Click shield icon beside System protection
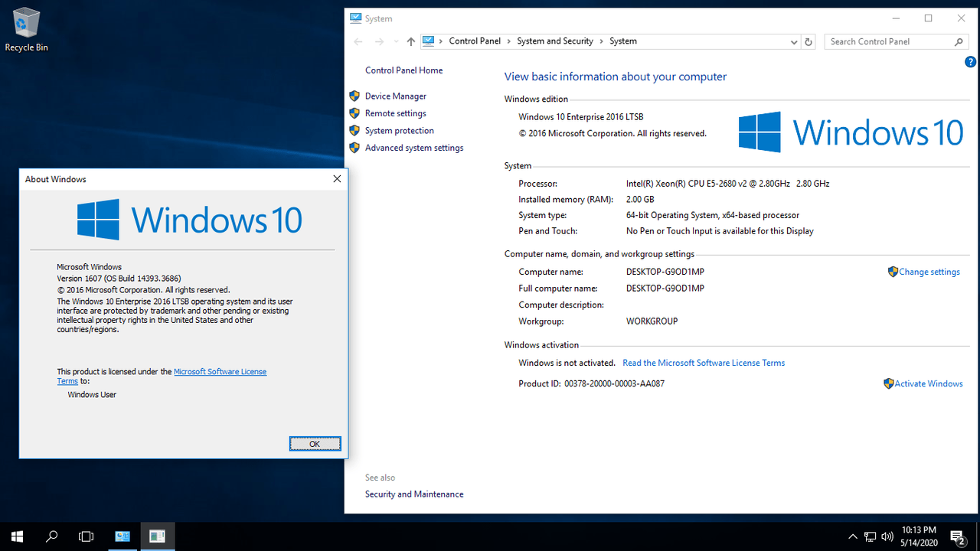980x551 pixels. 354,131
